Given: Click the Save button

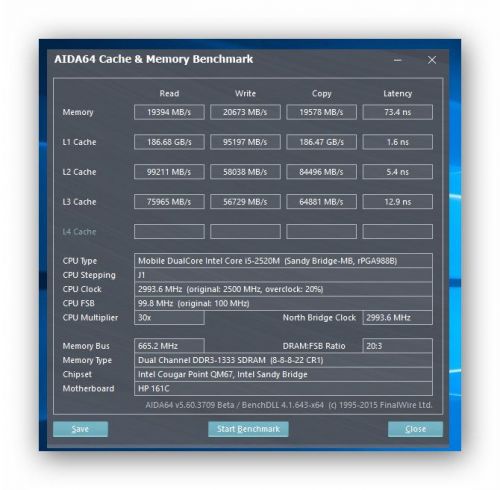Looking at the screenshot, I should [x=80, y=429].
